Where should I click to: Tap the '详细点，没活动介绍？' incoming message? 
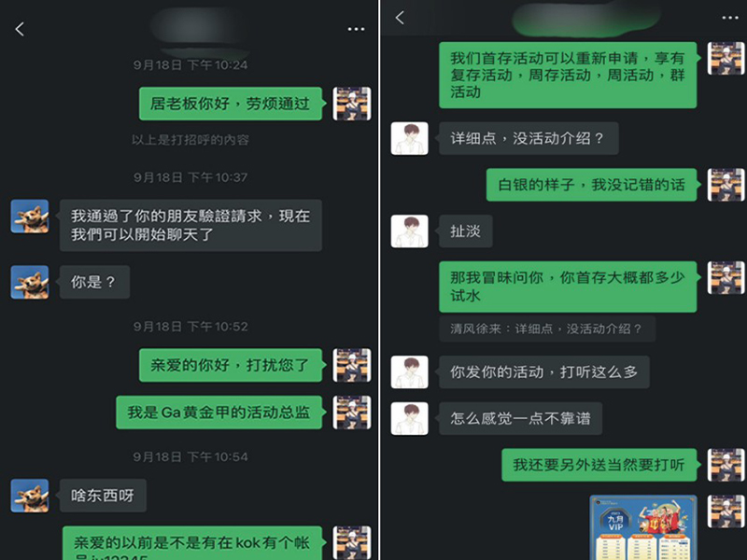[529, 138]
